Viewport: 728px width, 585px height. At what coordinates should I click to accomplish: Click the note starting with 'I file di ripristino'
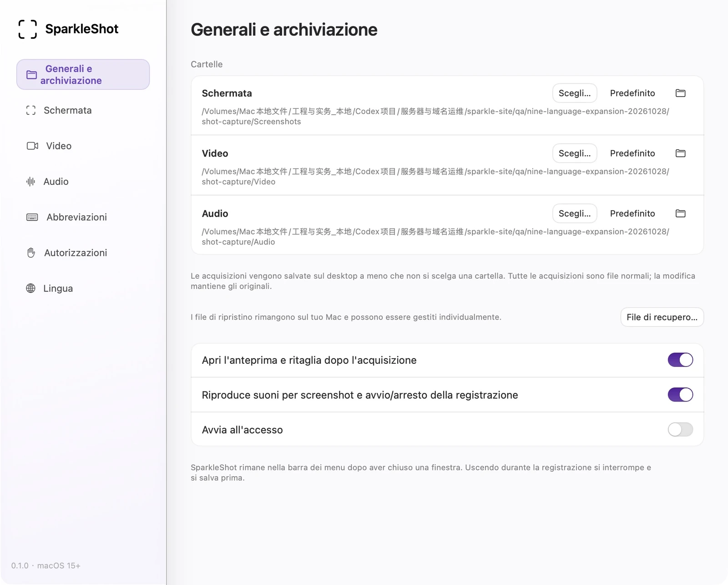[x=346, y=317]
